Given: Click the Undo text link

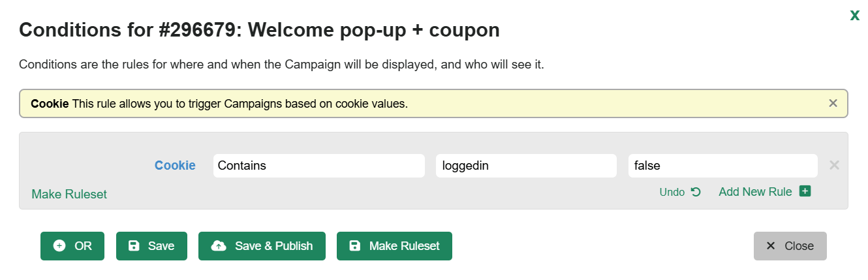Looking at the screenshot, I should [672, 192].
